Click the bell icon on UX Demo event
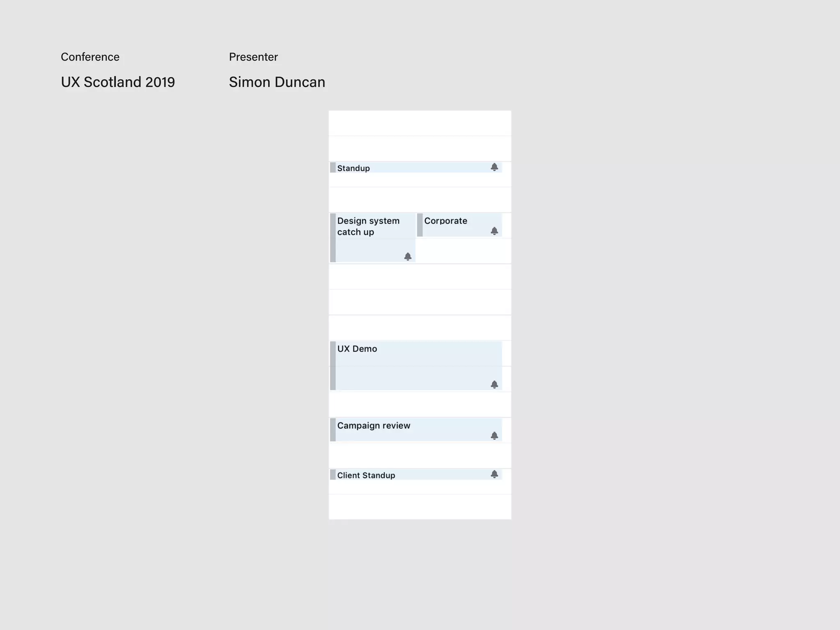Image resolution: width=840 pixels, height=630 pixels. pyautogui.click(x=494, y=384)
